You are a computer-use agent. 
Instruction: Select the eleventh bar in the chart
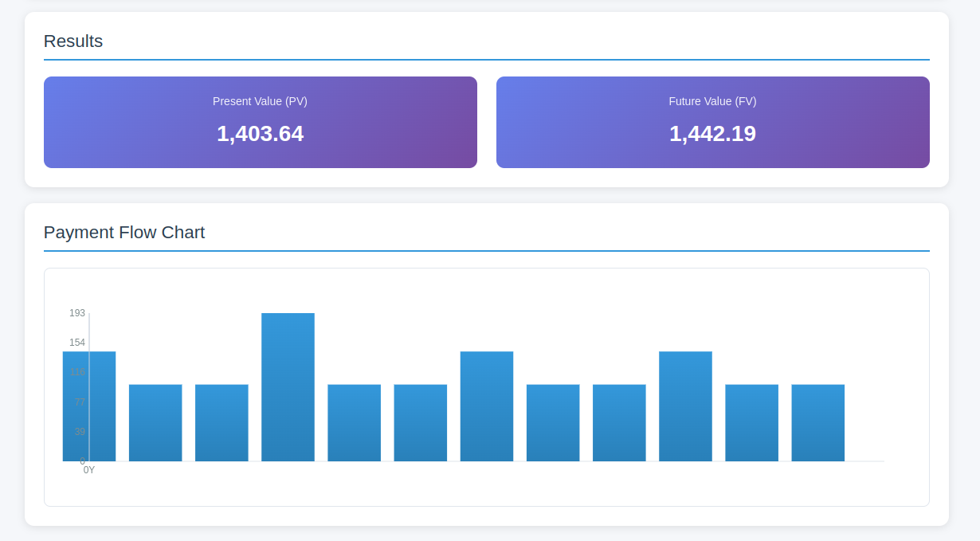pos(751,423)
